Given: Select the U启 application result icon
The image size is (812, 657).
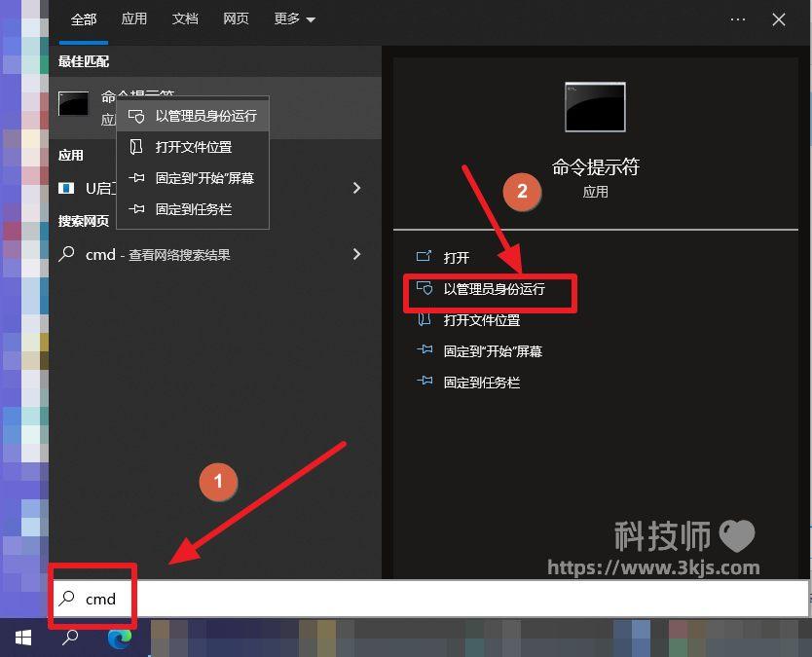Looking at the screenshot, I should click(66, 188).
